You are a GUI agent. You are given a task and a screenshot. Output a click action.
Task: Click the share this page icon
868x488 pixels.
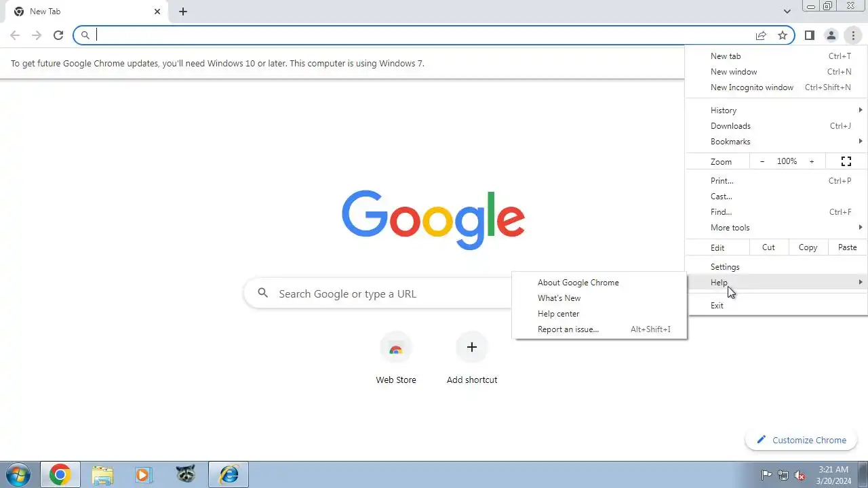pyautogui.click(x=761, y=35)
